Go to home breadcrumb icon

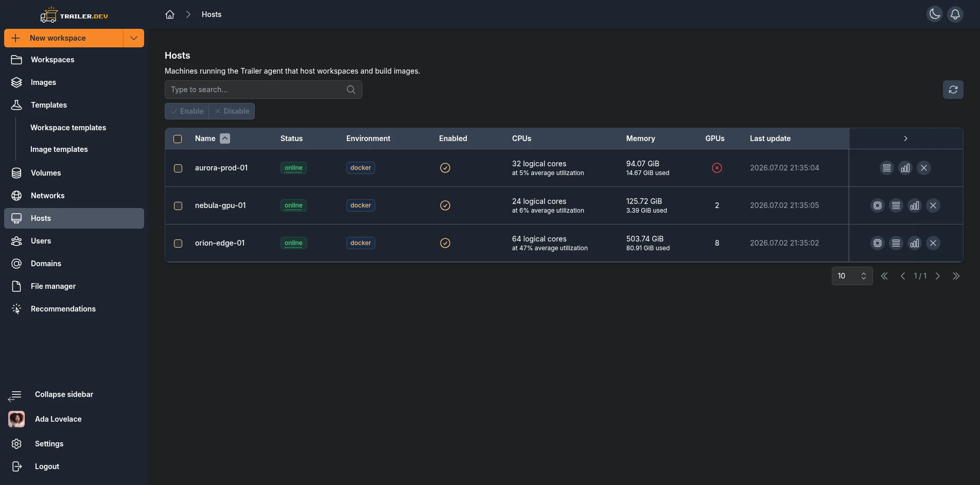click(170, 14)
